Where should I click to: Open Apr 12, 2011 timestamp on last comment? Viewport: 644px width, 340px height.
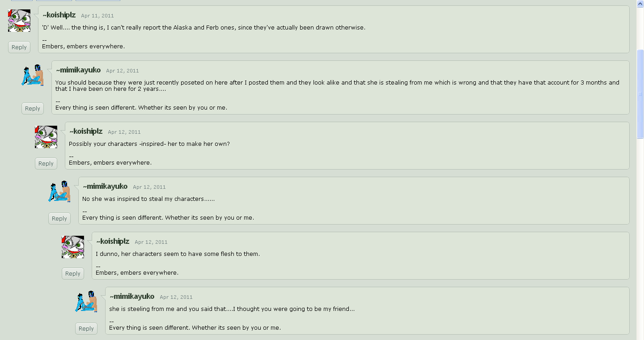click(176, 297)
